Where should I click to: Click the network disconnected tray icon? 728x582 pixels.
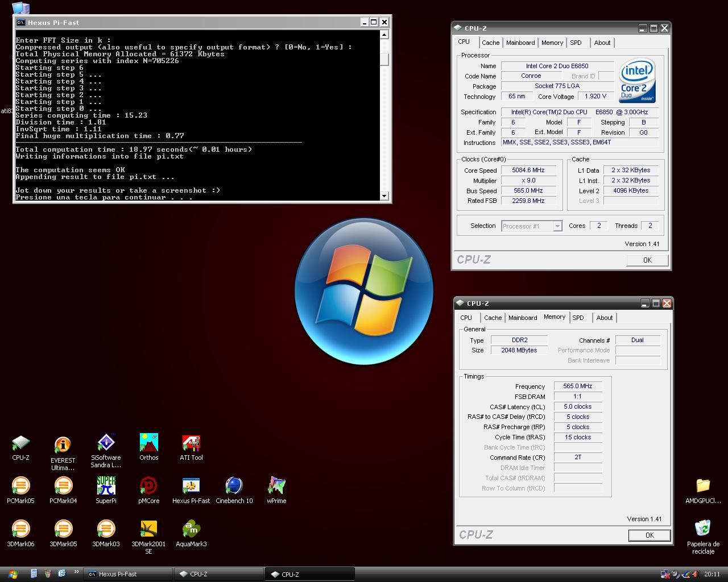[x=664, y=574]
